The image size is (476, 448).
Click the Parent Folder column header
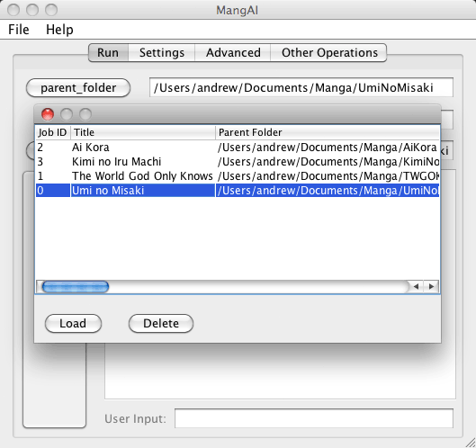pos(328,132)
